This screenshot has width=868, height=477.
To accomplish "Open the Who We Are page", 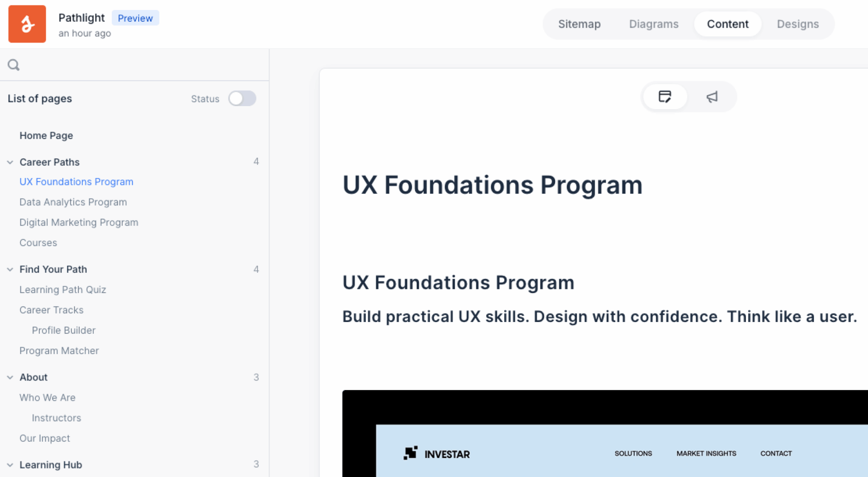I will tap(47, 397).
